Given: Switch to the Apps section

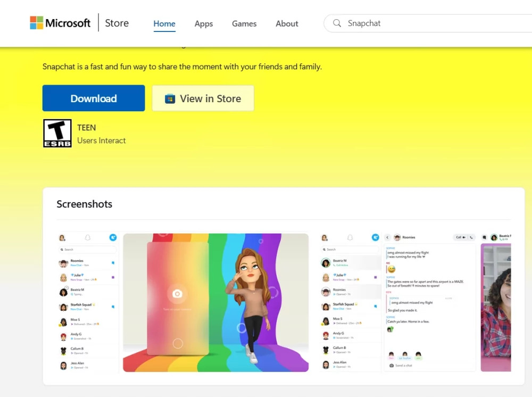Looking at the screenshot, I should pos(204,23).
